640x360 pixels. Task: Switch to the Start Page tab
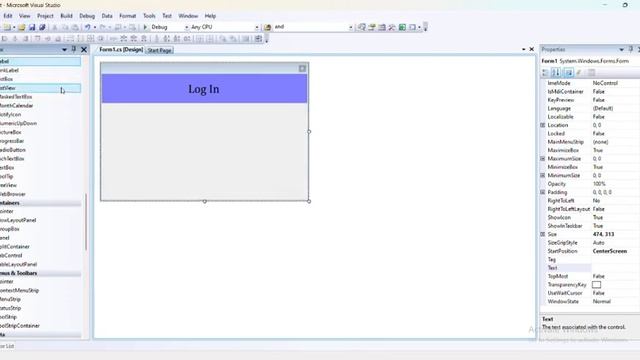(160, 50)
